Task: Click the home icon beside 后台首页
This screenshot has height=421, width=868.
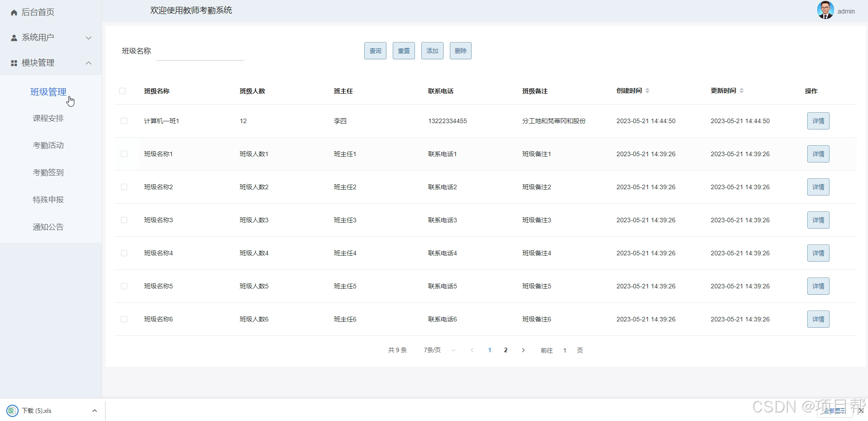Action: pos(14,12)
